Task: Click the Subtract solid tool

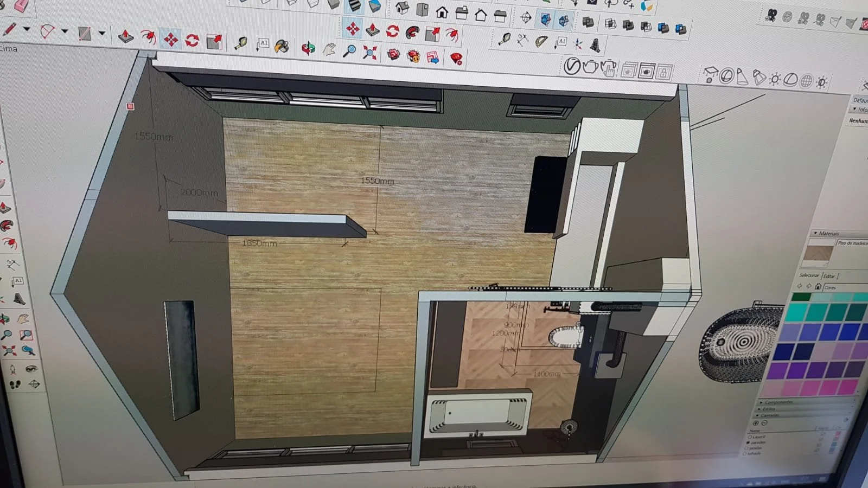Action: pyautogui.click(x=646, y=26)
